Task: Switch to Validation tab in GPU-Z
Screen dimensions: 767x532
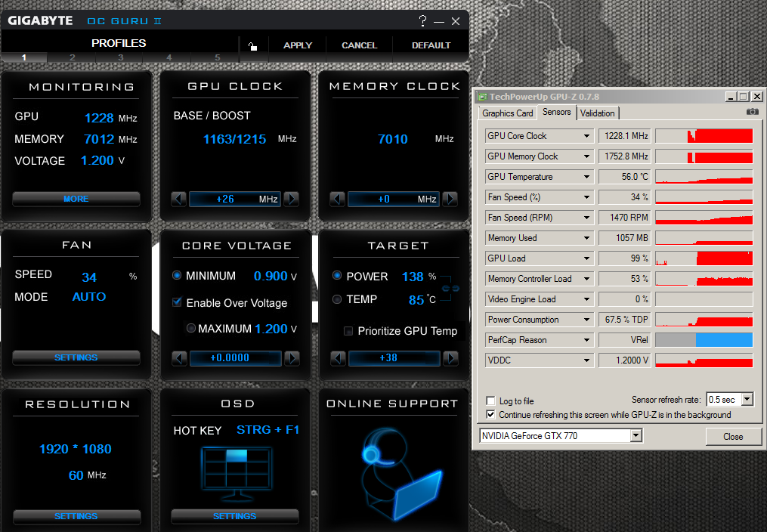Action: click(x=597, y=113)
